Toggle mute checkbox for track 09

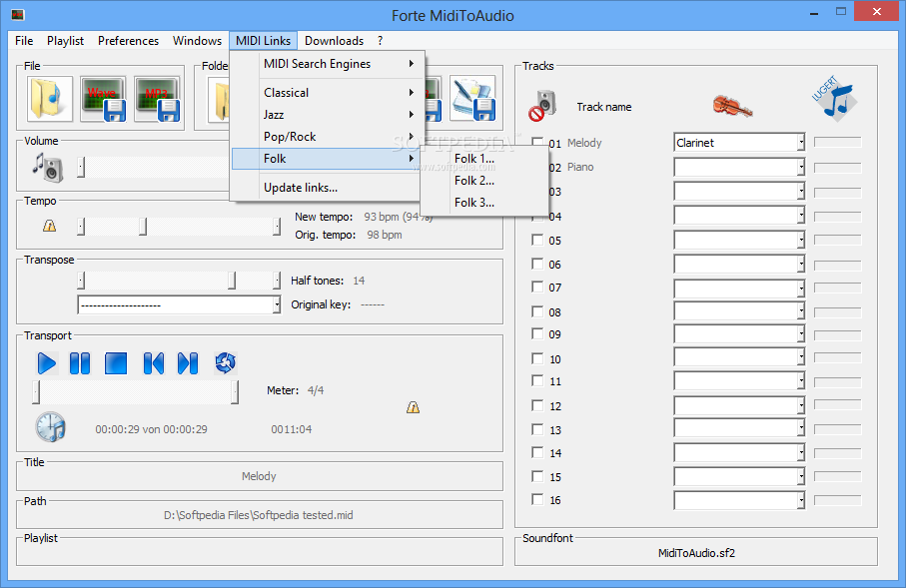(537, 333)
